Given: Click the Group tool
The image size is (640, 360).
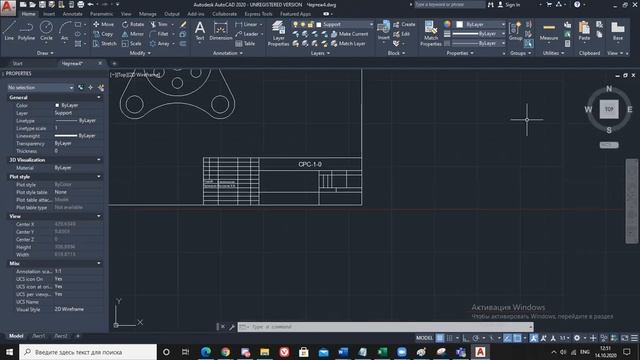Looking at the screenshot, I should pyautogui.click(x=516, y=31).
